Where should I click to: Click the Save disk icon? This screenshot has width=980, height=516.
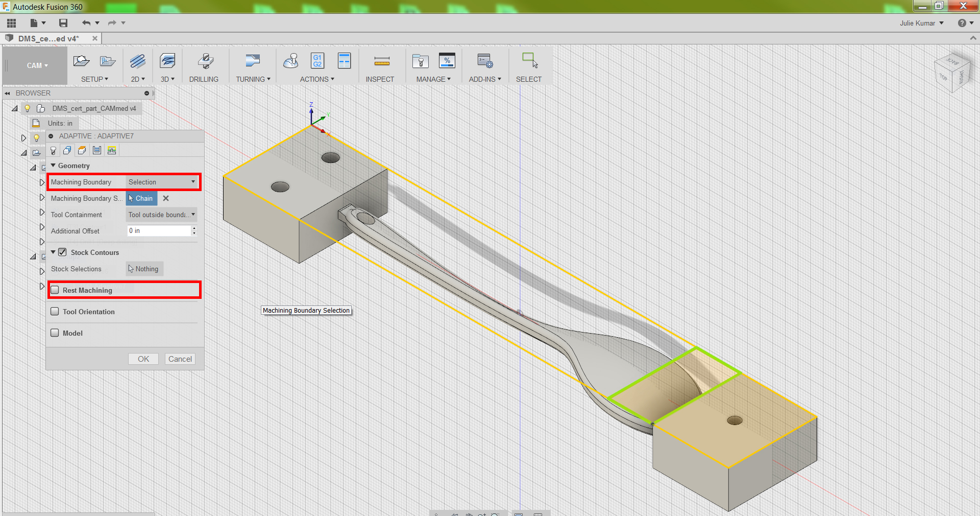tap(63, 23)
